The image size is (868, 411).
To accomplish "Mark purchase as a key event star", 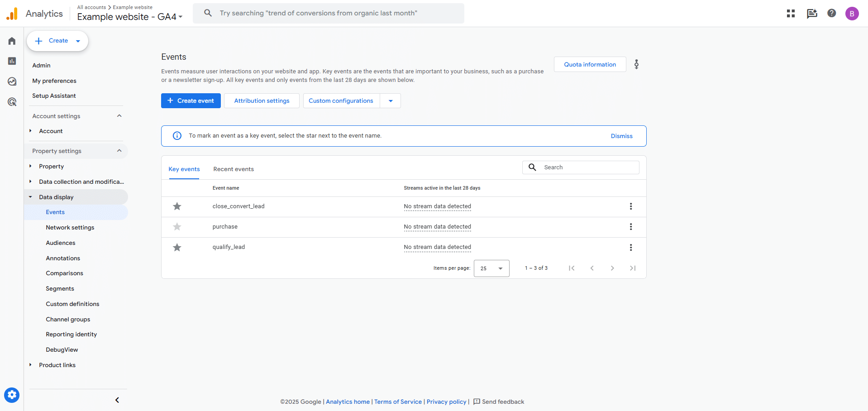I will 177,227.
